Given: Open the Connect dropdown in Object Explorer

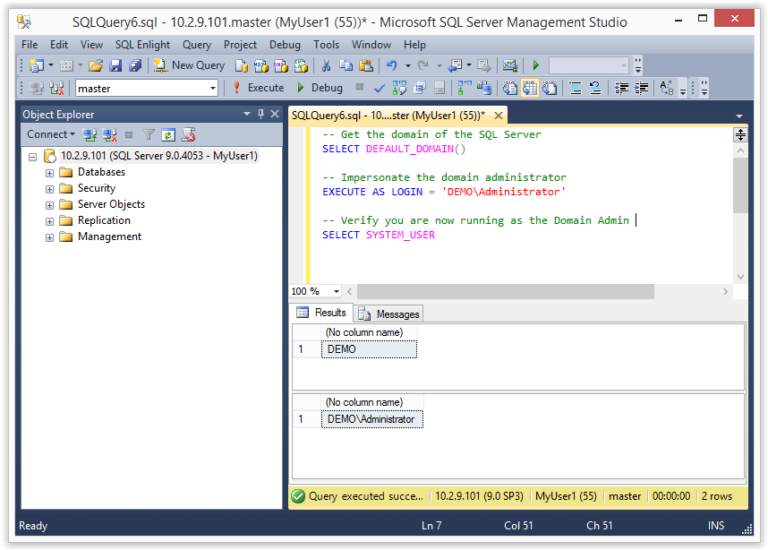Looking at the screenshot, I should pos(51,134).
